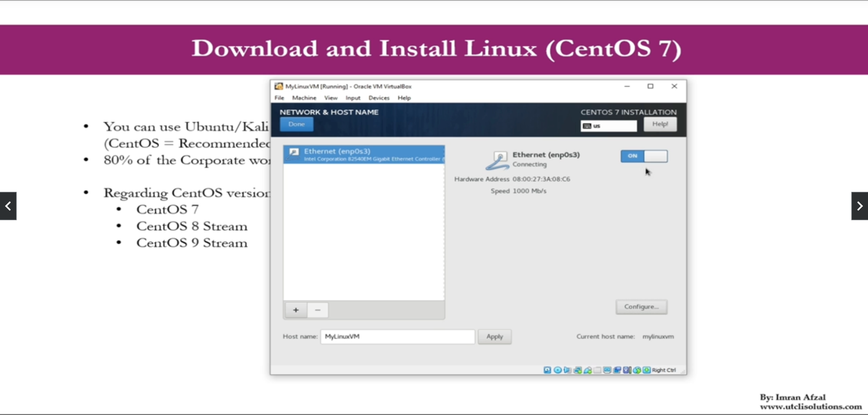Open the View menu
Screen dimensions: 868x415
point(331,98)
